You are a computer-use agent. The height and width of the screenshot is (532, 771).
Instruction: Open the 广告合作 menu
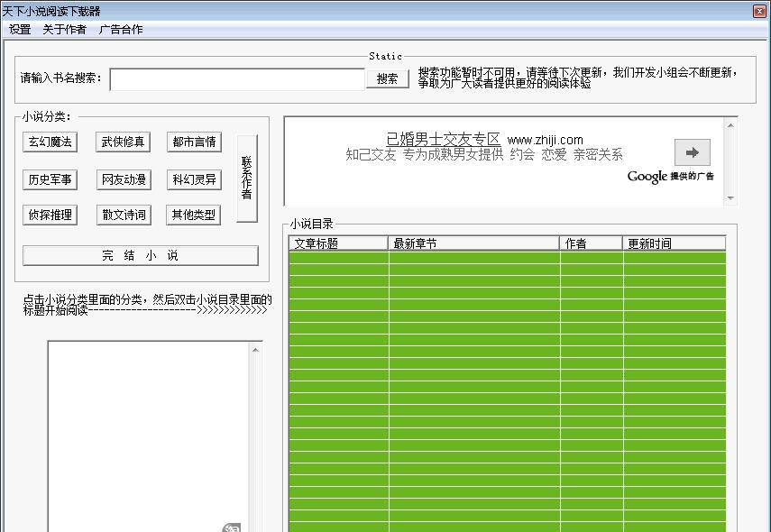tap(121, 30)
